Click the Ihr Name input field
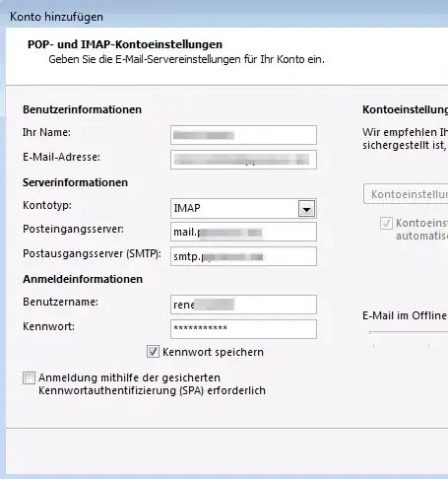The image size is (448, 479). [x=243, y=135]
